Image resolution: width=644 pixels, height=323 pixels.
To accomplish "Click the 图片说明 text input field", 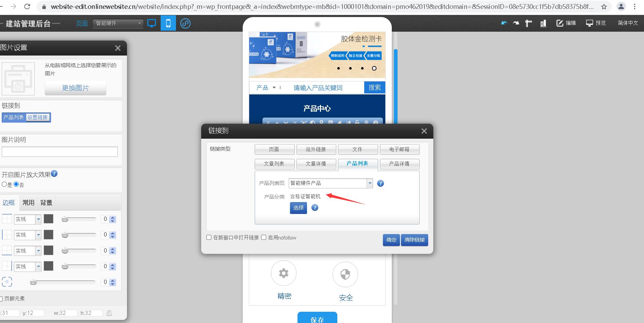I will click(x=60, y=151).
